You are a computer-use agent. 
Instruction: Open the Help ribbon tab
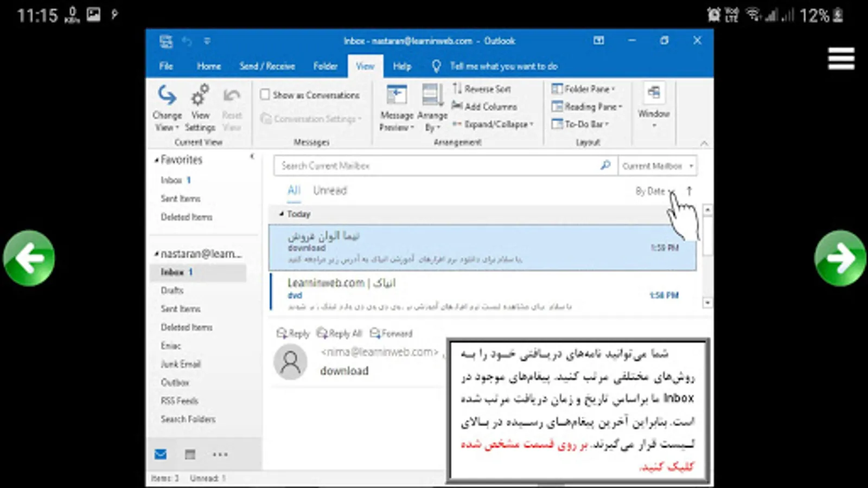[x=402, y=66]
